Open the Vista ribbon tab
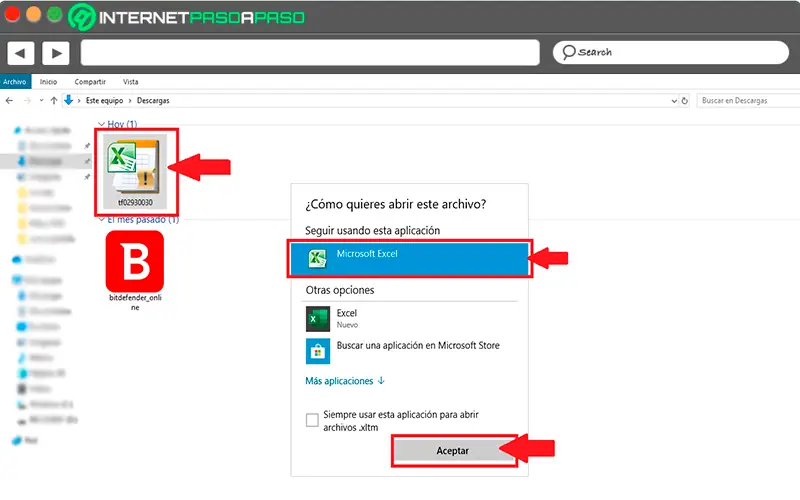The width and height of the screenshot is (800, 500). pos(131,82)
